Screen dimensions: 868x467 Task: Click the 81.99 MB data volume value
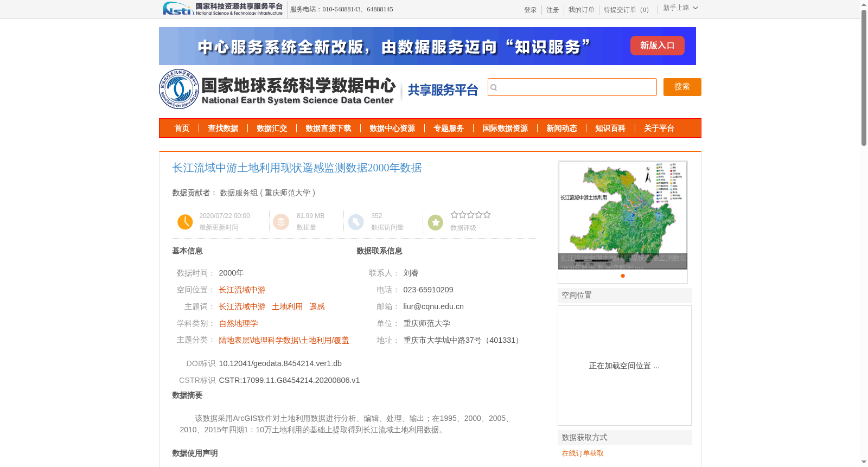(x=310, y=216)
